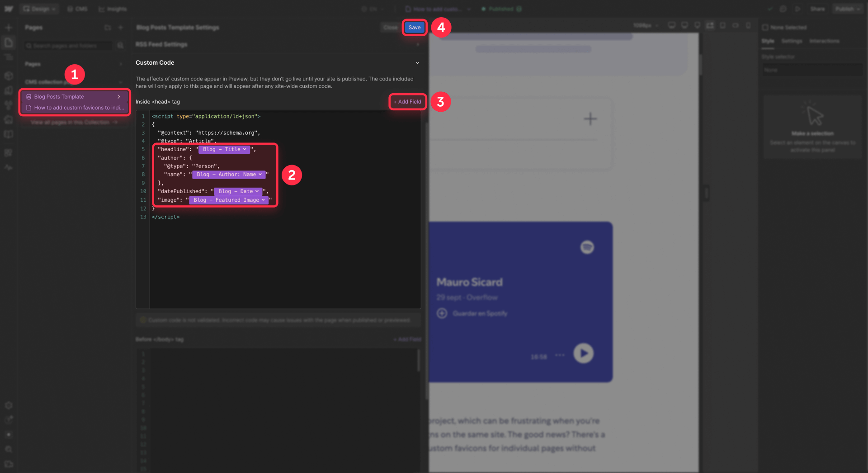The width and height of the screenshot is (868, 473).
Task: Switch to the Style tab
Action: (x=768, y=41)
